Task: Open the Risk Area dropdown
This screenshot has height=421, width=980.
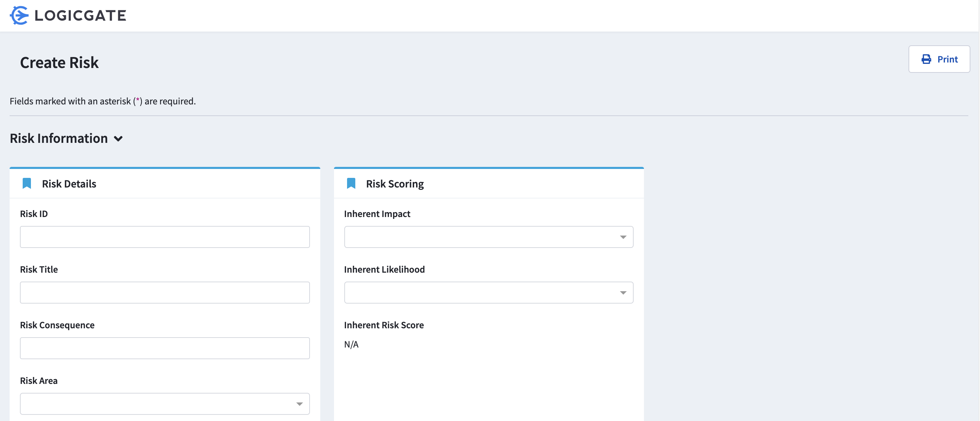Action: point(165,404)
